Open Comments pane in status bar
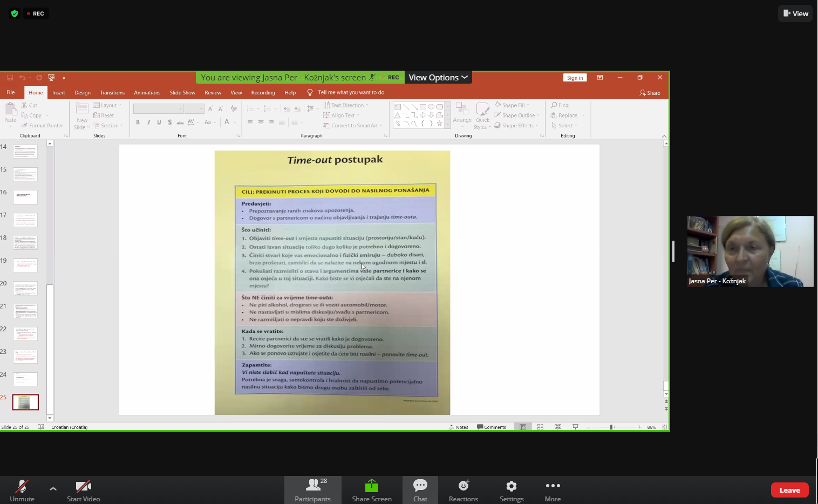Viewport: 818px width, 504px height. tap(492, 427)
